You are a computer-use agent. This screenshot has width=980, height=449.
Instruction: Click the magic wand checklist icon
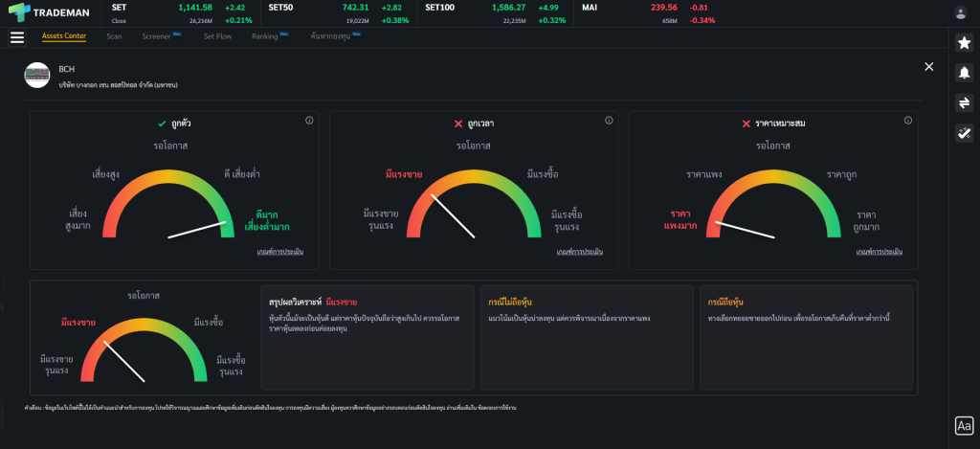point(964,133)
